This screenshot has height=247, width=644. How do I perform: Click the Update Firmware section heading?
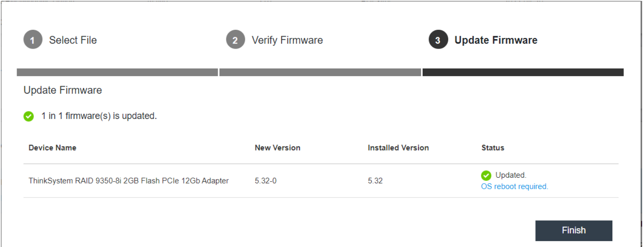coord(63,90)
